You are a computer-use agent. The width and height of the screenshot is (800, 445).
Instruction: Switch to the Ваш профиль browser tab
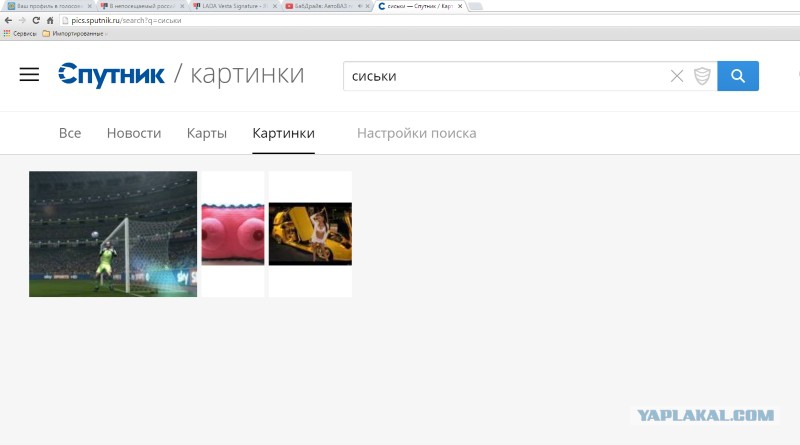point(48,6)
